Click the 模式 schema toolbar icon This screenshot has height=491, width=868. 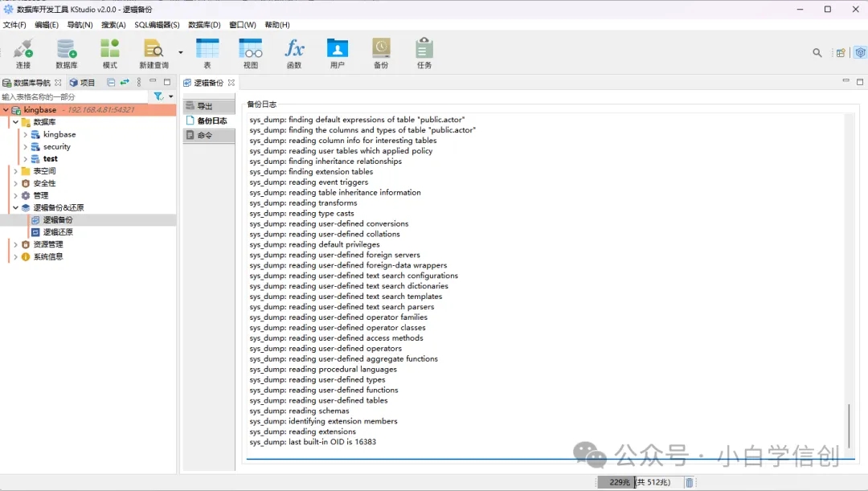pyautogui.click(x=109, y=53)
